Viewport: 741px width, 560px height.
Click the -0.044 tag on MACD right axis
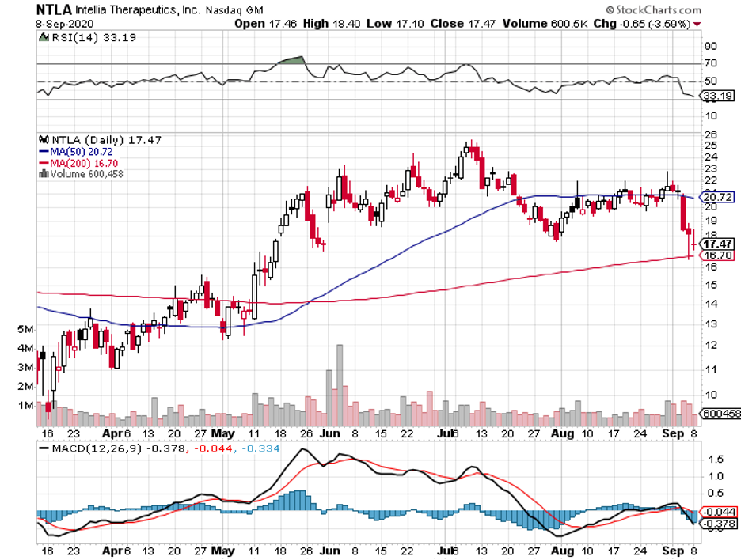tap(718, 512)
